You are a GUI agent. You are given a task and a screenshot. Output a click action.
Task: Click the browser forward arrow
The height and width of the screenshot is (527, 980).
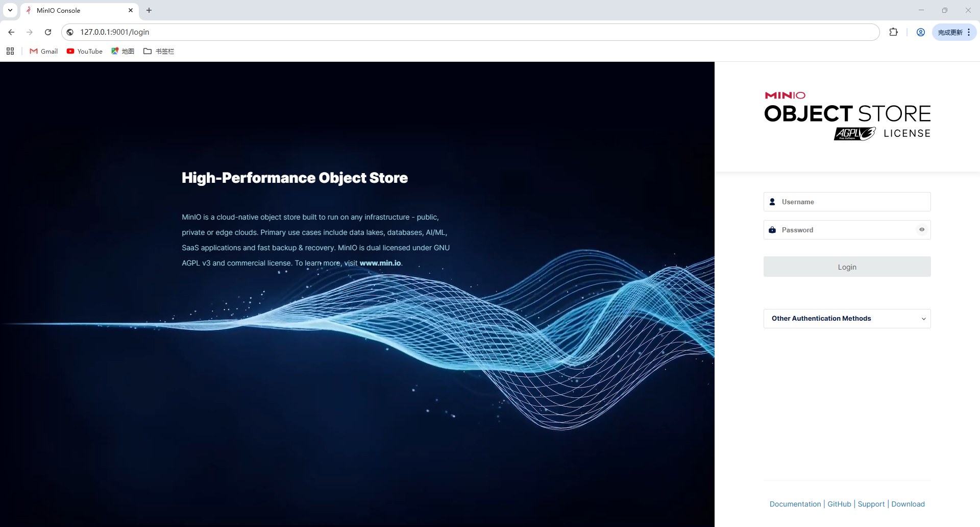pos(30,32)
